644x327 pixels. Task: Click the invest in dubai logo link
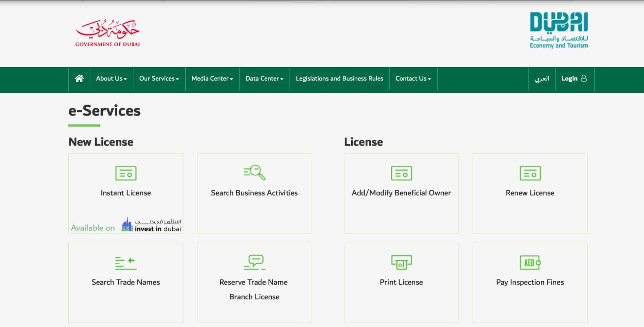(151, 224)
